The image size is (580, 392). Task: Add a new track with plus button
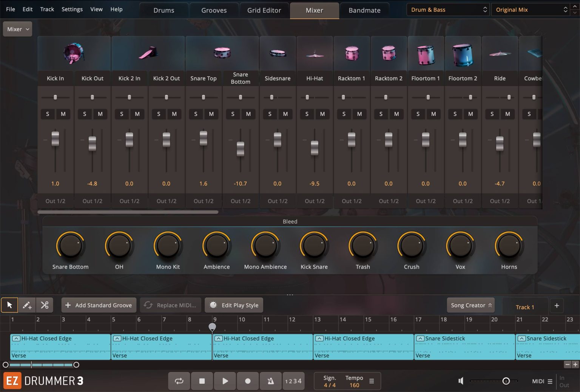pos(557,306)
